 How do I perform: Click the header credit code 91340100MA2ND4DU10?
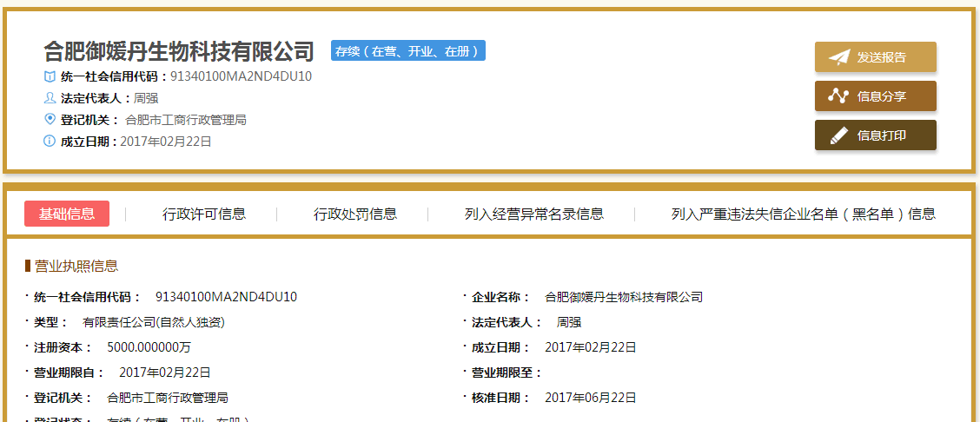[x=241, y=76]
